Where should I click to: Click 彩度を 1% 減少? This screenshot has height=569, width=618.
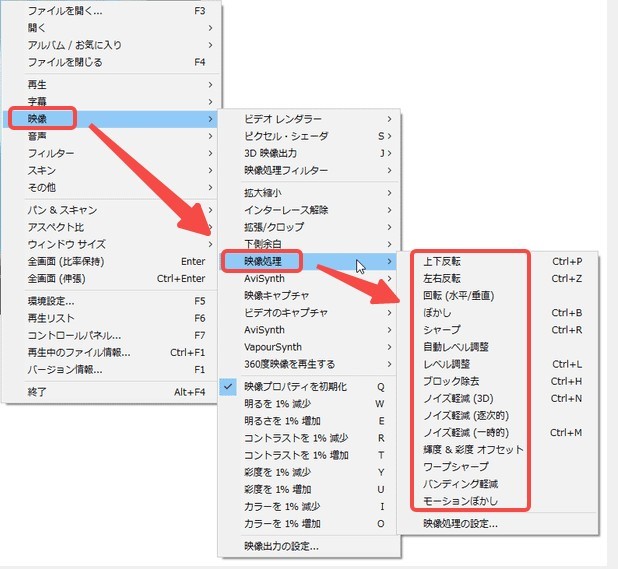(309, 472)
